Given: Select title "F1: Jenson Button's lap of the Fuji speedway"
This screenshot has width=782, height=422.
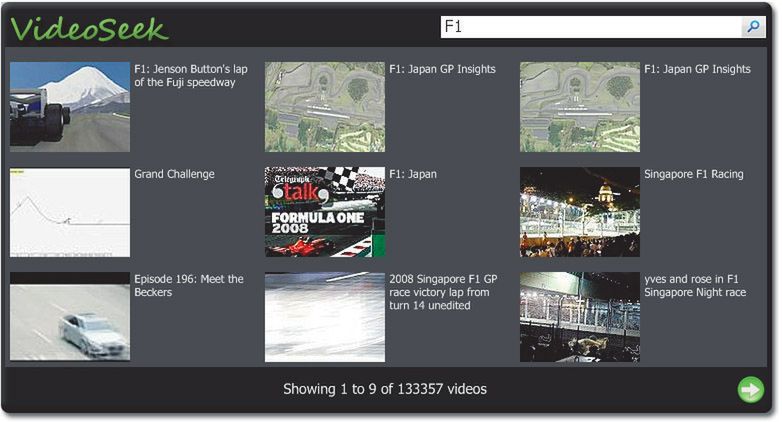Looking at the screenshot, I should (x=191, y=76).
